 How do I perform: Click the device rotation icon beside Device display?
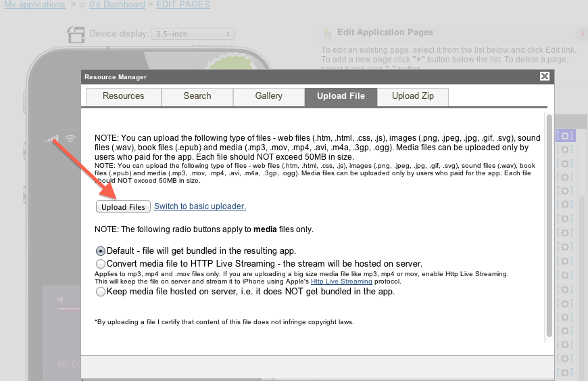76,34
